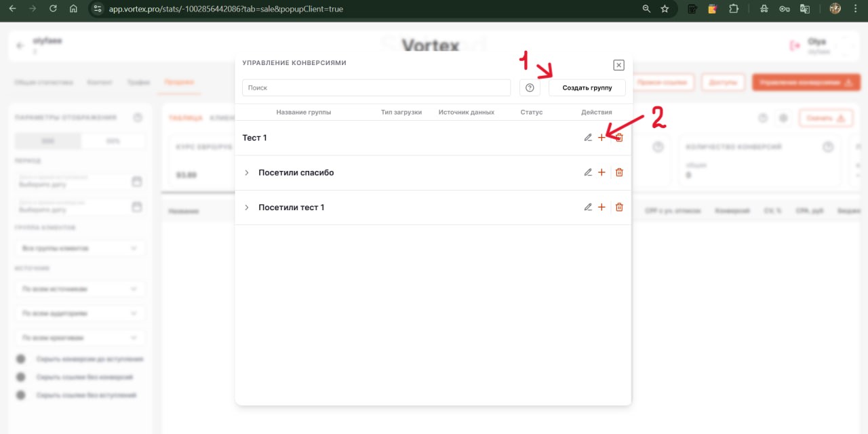The image size is (868, 434).
Task: Expand the Посетили тест 1 group row
Action: (247, 208)
